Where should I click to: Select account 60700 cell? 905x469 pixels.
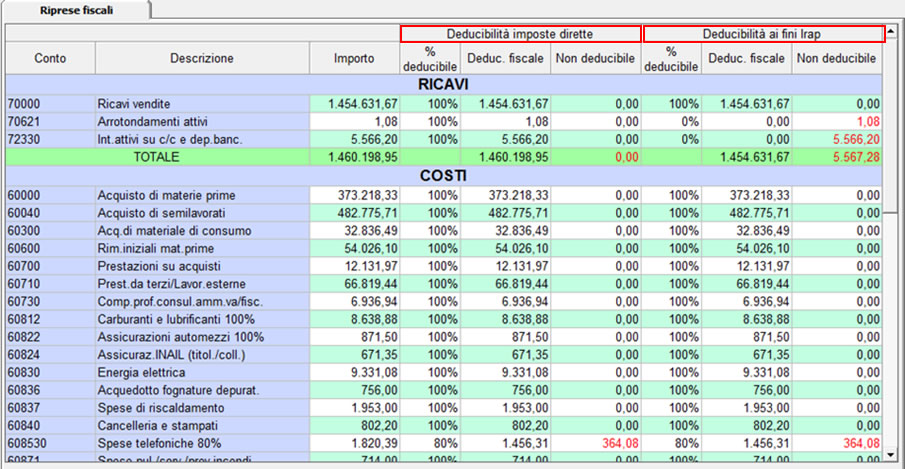point(50,266)
